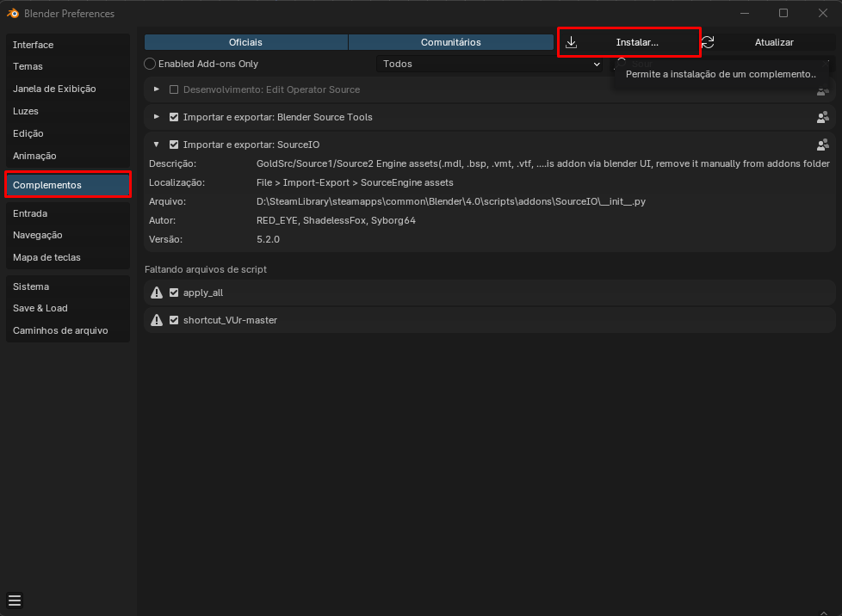The width and height of the screenshot is (842, 616).
Task: Toggle the Oficiais add-on filter
Action: click(x=246, y=42)
